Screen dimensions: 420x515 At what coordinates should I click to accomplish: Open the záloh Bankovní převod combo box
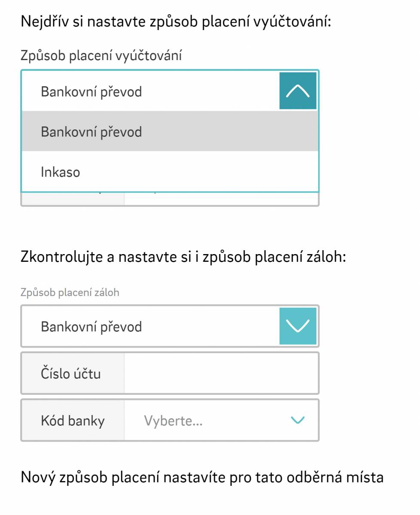[x=170, y=326]
